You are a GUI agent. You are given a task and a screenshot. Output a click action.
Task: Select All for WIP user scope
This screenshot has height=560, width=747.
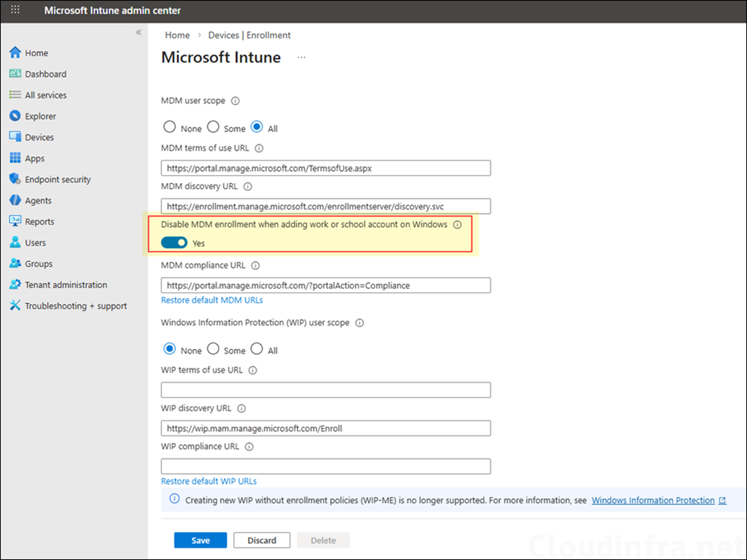(257, 349)
